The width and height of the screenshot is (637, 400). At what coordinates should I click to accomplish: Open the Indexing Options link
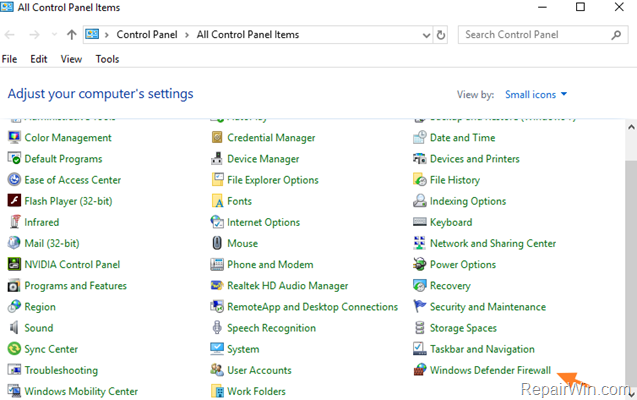[468, 201]
